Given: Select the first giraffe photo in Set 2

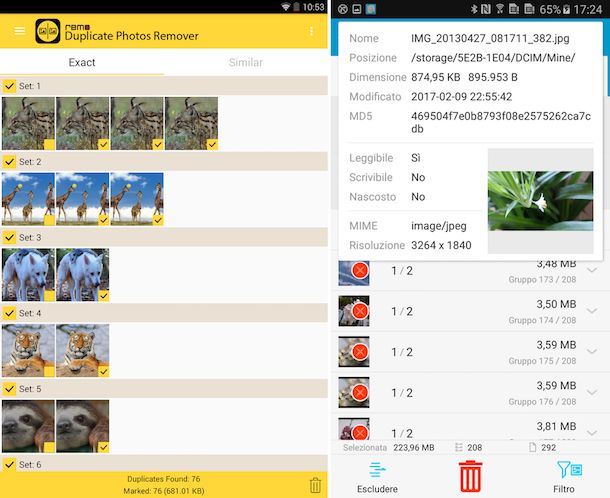Looking at the screenshot, I should [28, 199].
